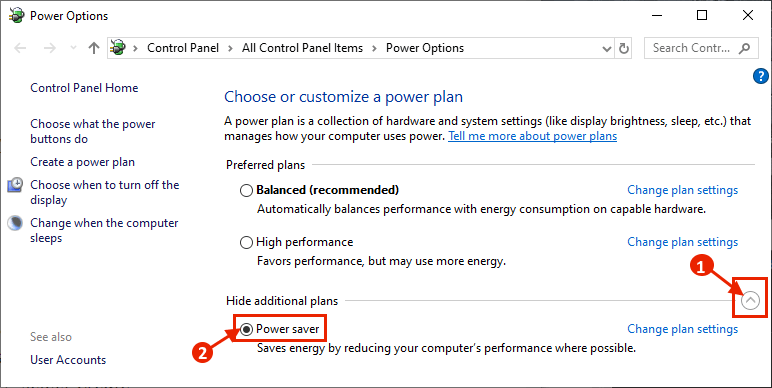Select the Balanced (recommended) plan
The image size is (772, 388).
pyautogui.click(x=246, y=191)
